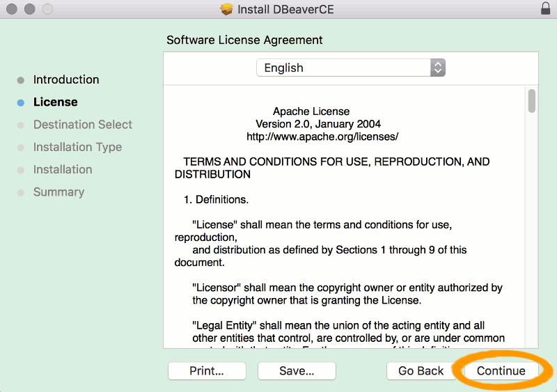Viewport: 557px width, 392px height.
Task: Click the language dropdown stepper arrows
Action: pos(438,68)
